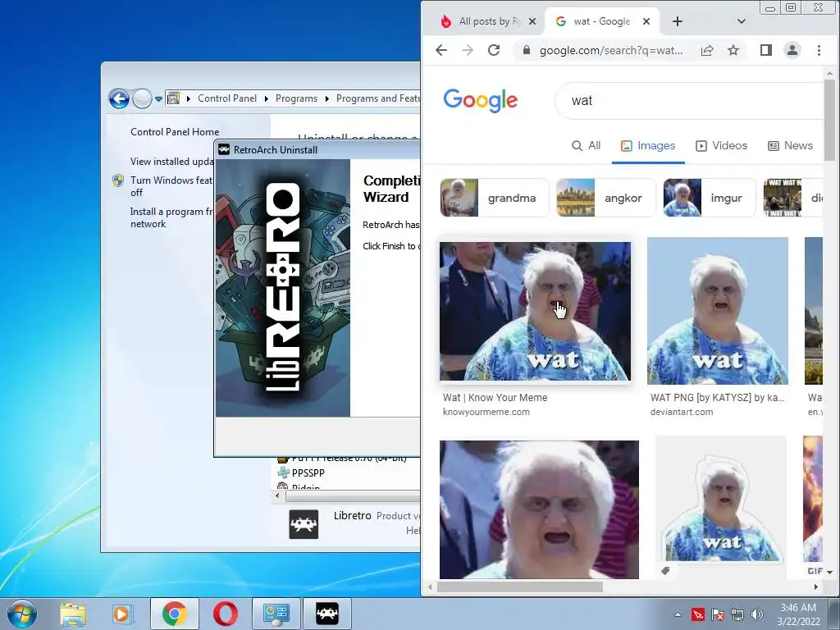This screenshot has height=630, width=840.
Task: Click 'View installed updates' link
Action: point(172,162)
